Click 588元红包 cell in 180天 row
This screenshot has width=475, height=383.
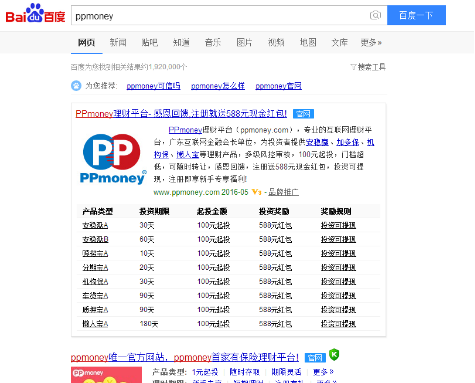(x=275, y=324)
